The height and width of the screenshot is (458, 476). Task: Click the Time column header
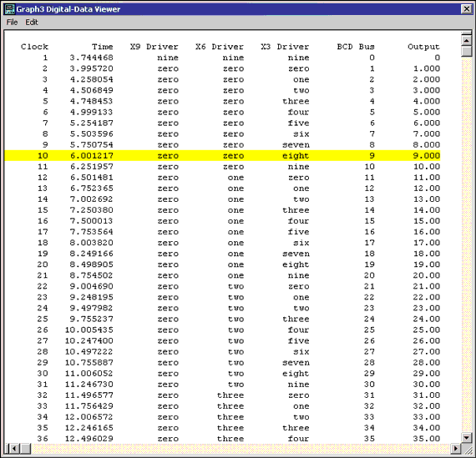103,47
